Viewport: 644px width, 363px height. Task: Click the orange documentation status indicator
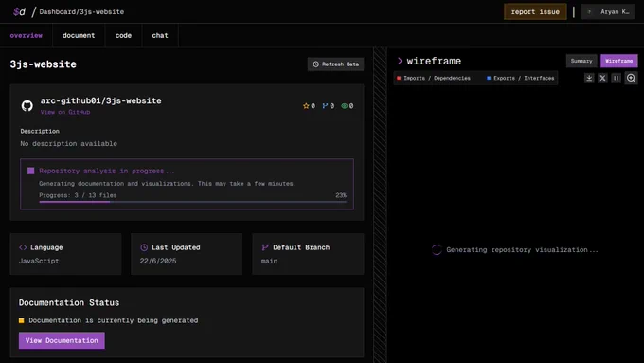pyautogui.click(x=22, y=320)
